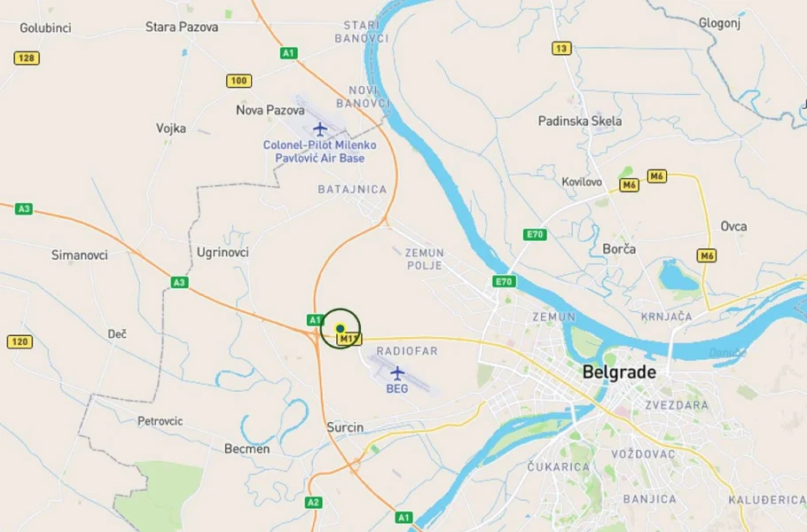The height and width of the screenshot is (532, 807).
Task: Select the M6 shield near Ovca
Action: tap(707, 255)
